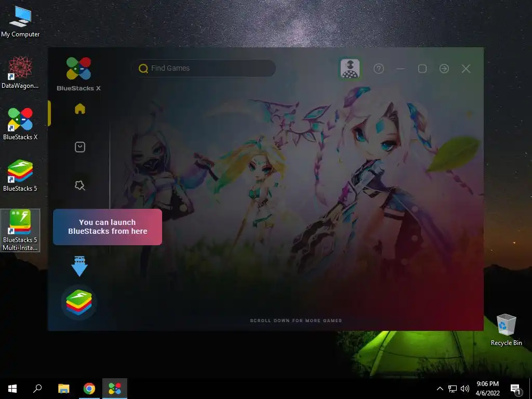Minimize the BlueStacks X window
Image resolution: width=532 pixels, height=399 pixels.
[401, 69]
